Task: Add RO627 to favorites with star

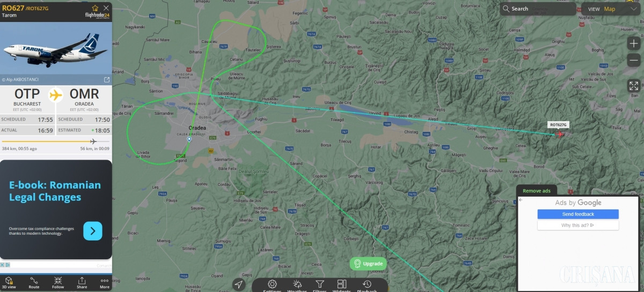Action: click(95, 8)
